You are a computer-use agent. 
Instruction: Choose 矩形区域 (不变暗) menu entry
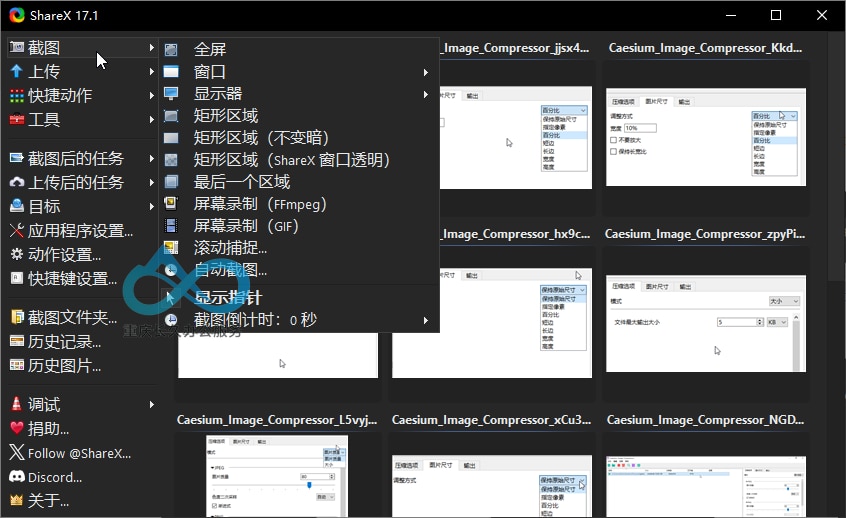tap(299, 138)
